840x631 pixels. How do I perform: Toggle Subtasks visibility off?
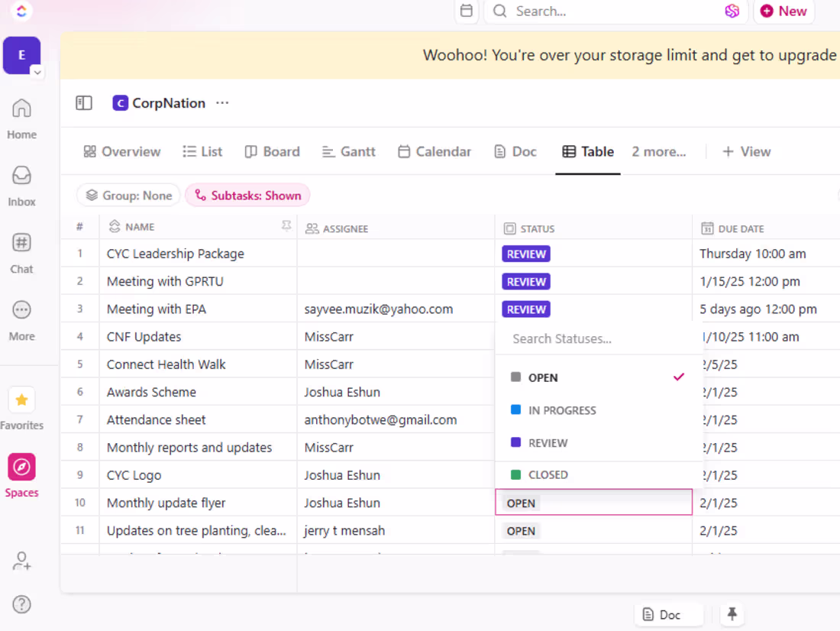point(247,195)
